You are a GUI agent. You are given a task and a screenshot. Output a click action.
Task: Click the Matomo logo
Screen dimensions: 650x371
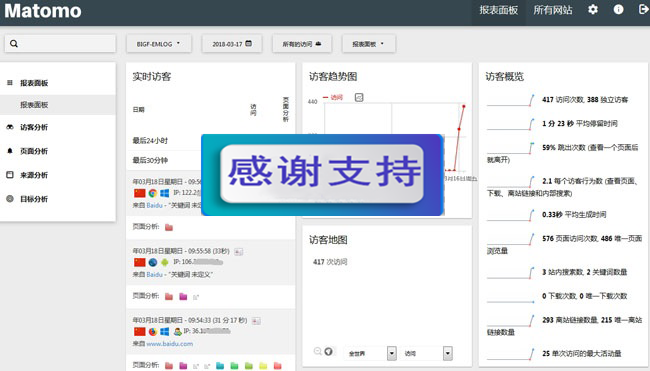43,10
